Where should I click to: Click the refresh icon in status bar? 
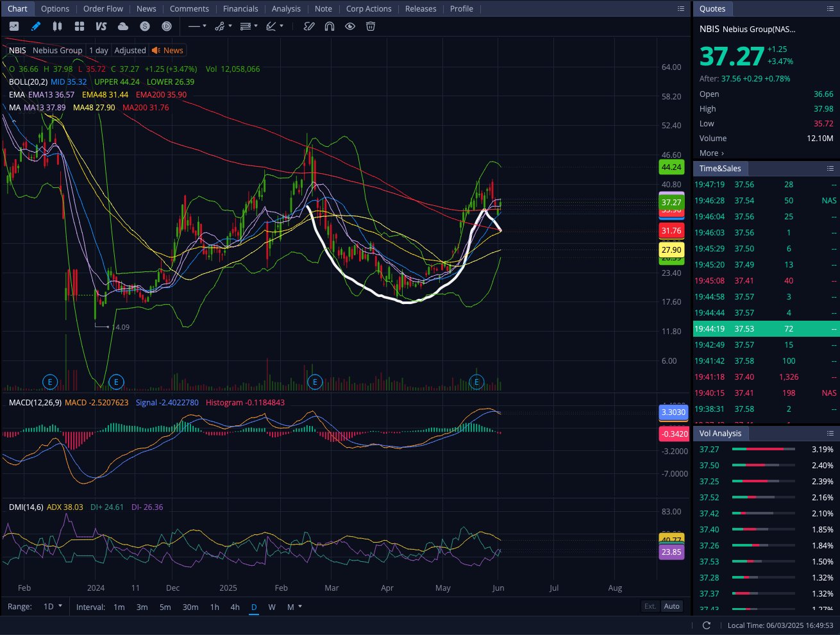[707, 625]
